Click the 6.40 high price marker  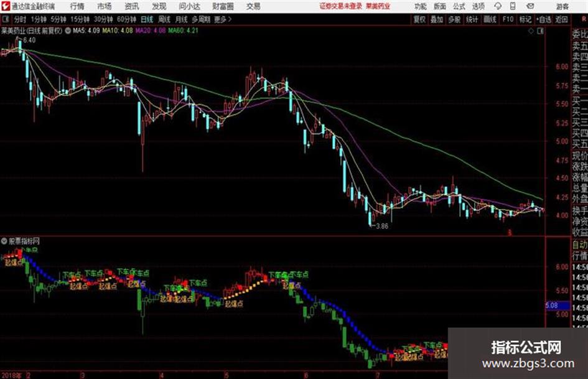tap(29, 40)
